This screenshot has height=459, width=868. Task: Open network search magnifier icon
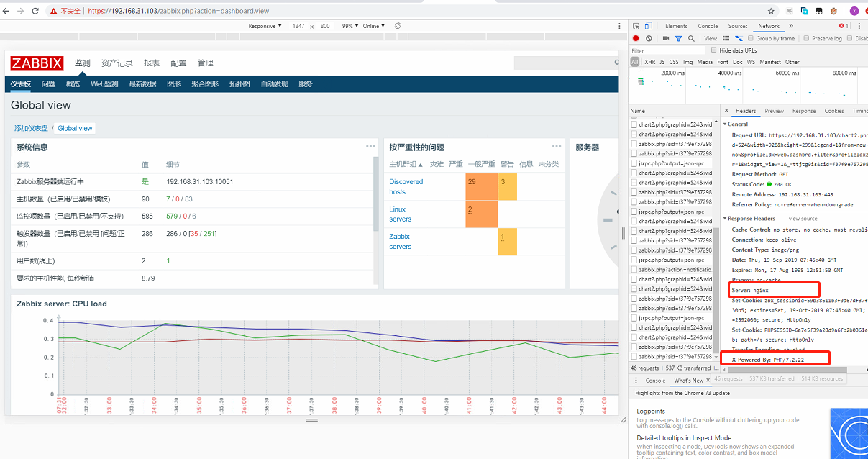point(691,38)
